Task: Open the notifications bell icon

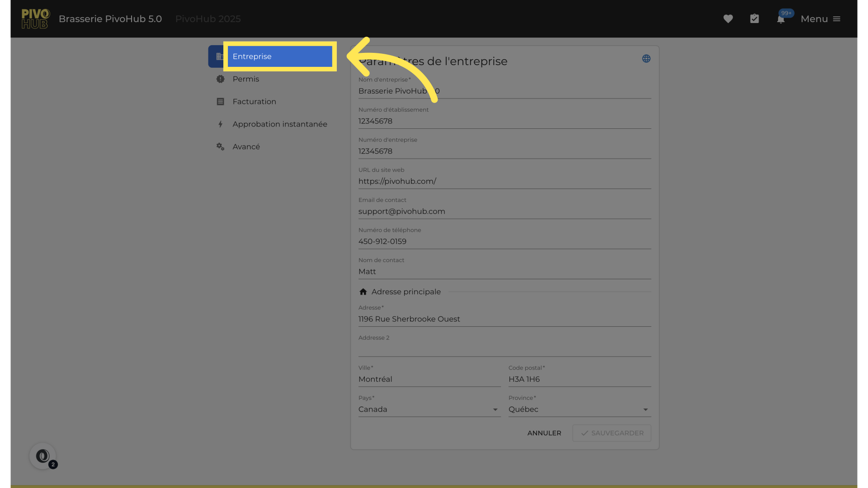Action: (781, 19)
